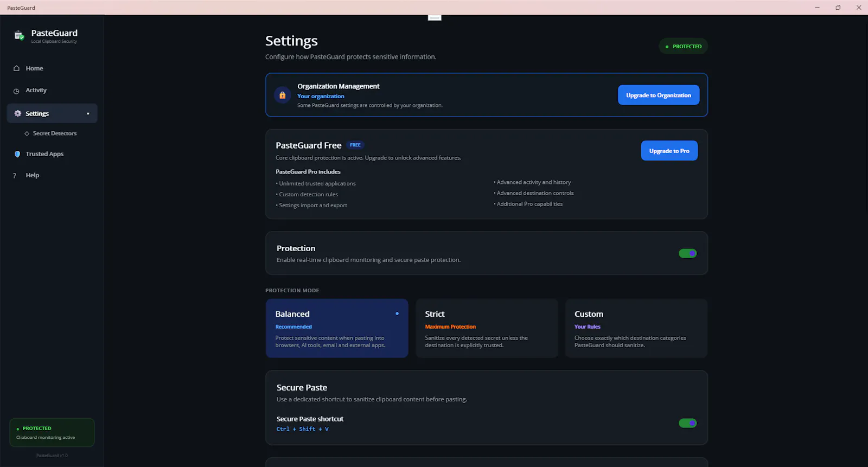
Task: Toggle the Protection switch off
Action: (687, 253)
